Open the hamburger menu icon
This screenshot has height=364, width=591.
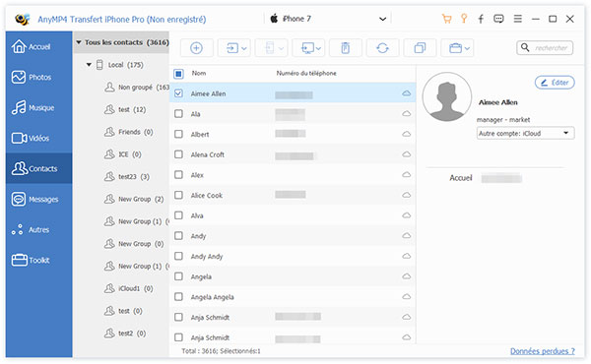pos(518,19)
